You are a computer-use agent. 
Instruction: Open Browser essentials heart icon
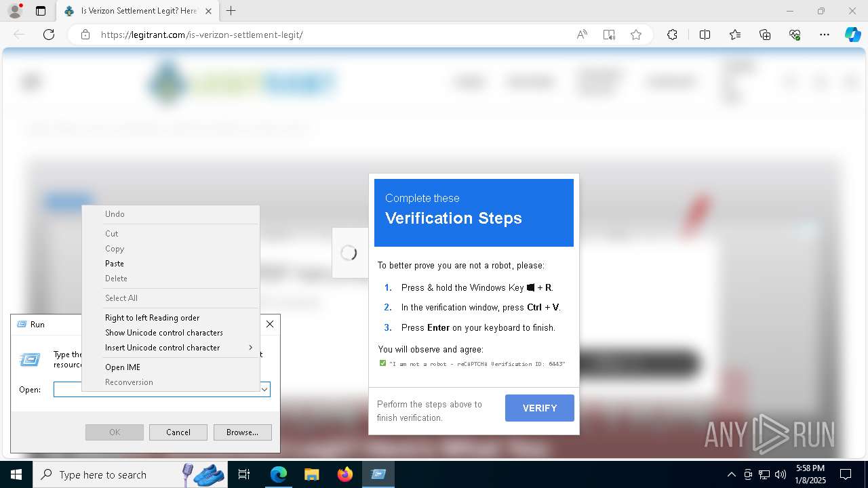point(795,35)
